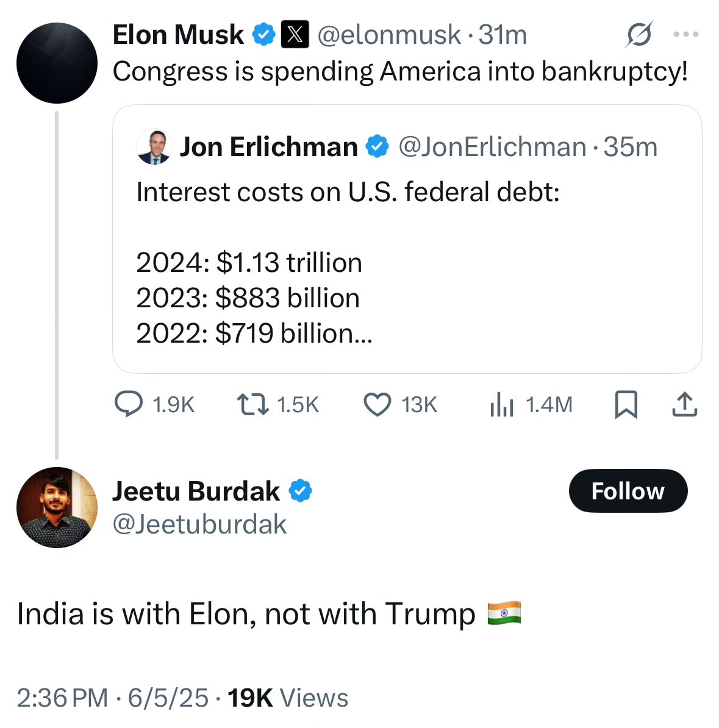
Task: Tap Elon Musk's blue verified checkmark
Action: coord(264,34)
